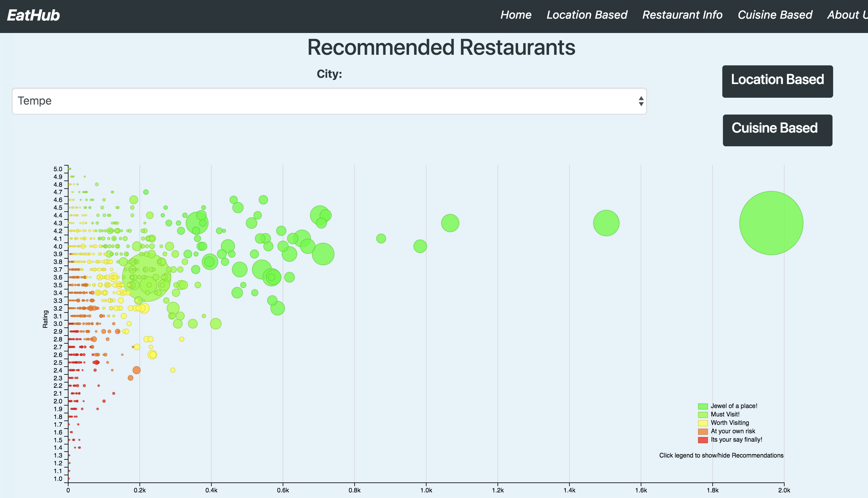Click 'At your own risk' legend label

click(733, 431)
